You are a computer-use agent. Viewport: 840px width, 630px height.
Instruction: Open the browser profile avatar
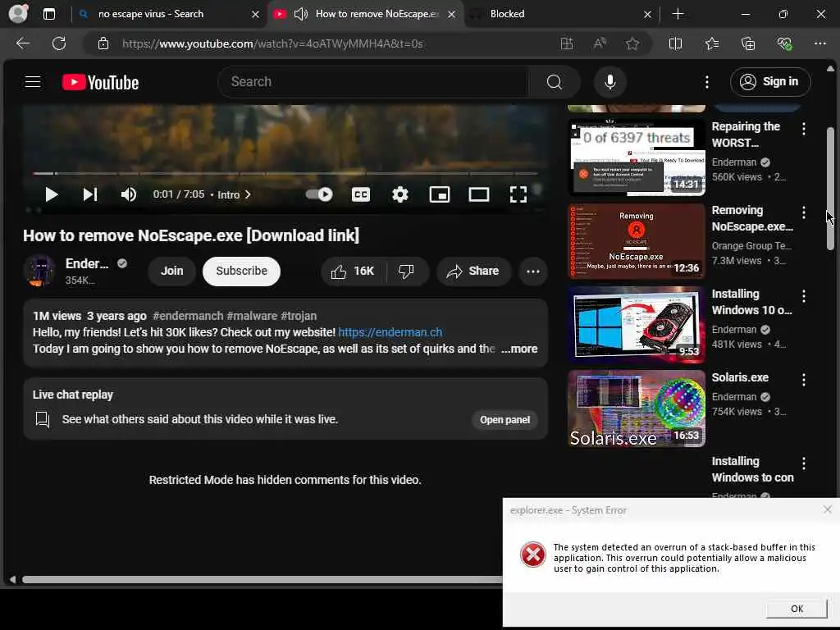18,13
